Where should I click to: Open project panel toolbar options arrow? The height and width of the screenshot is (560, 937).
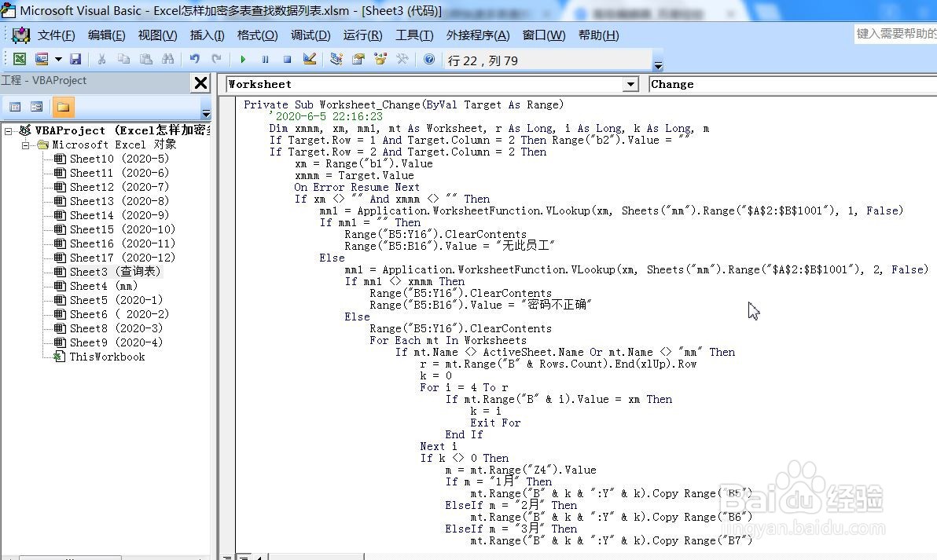[206, 113]
